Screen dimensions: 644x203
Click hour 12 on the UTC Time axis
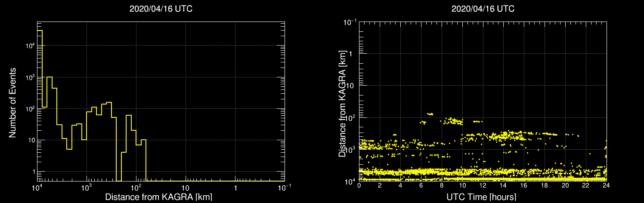click(x=483, y=186)
